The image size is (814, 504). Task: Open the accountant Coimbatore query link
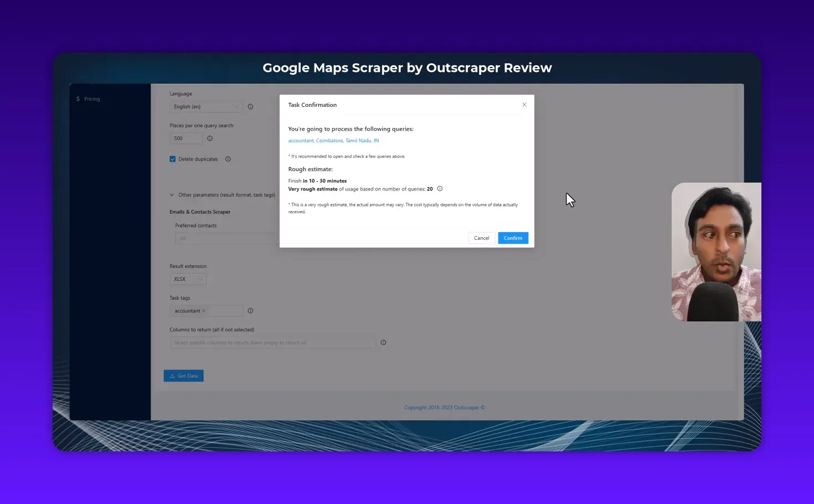coord(333,140)
